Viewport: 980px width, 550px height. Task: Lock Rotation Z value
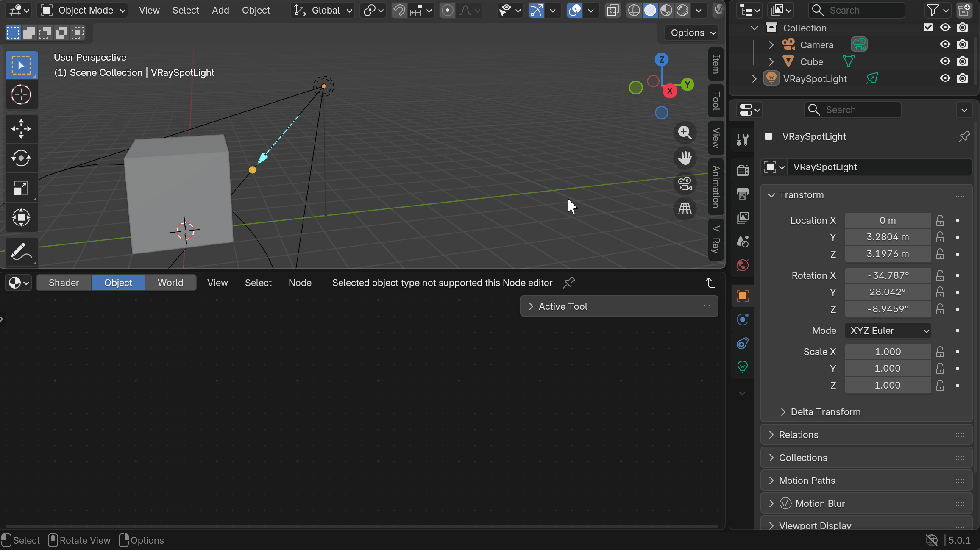(940, 309)
